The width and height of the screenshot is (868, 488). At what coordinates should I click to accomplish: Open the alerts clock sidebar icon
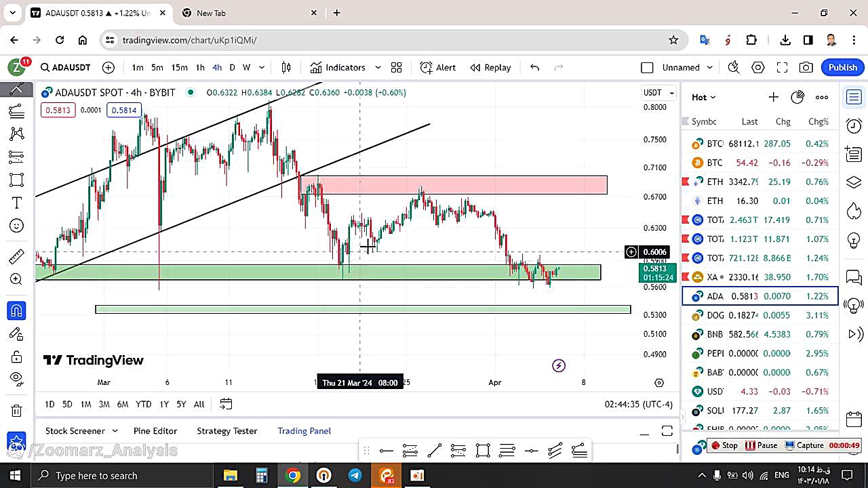(x=854, y=126)
